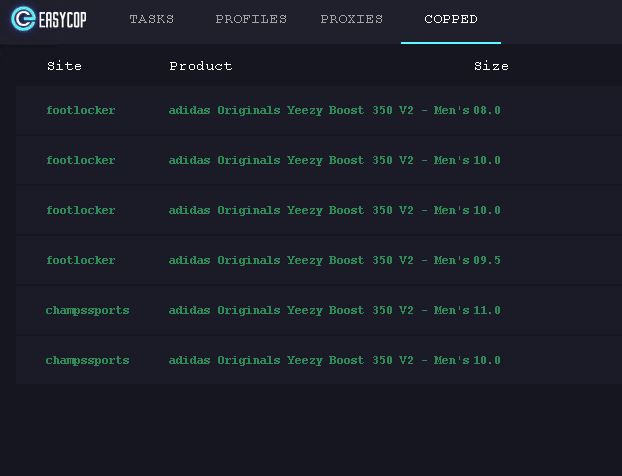Click product name in the size 08.0 row
The width and height of the screenshot is (622, 476).
[x=319, y=110]
